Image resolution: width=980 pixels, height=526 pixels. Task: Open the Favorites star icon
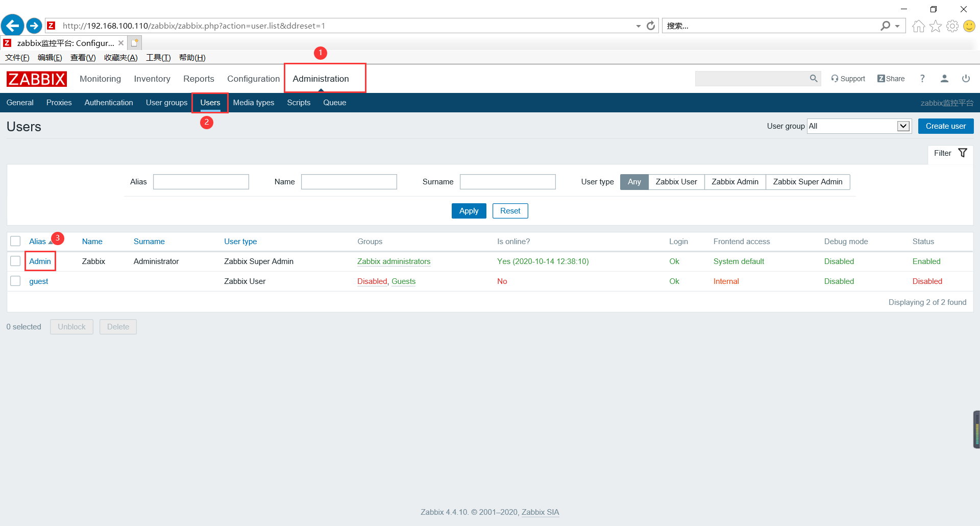coord(936,26)
